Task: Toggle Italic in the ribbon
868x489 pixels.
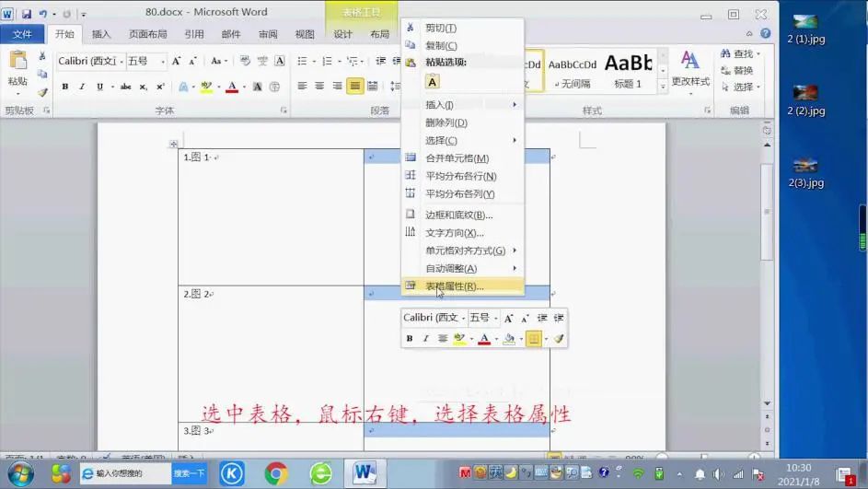Action: 82,87
